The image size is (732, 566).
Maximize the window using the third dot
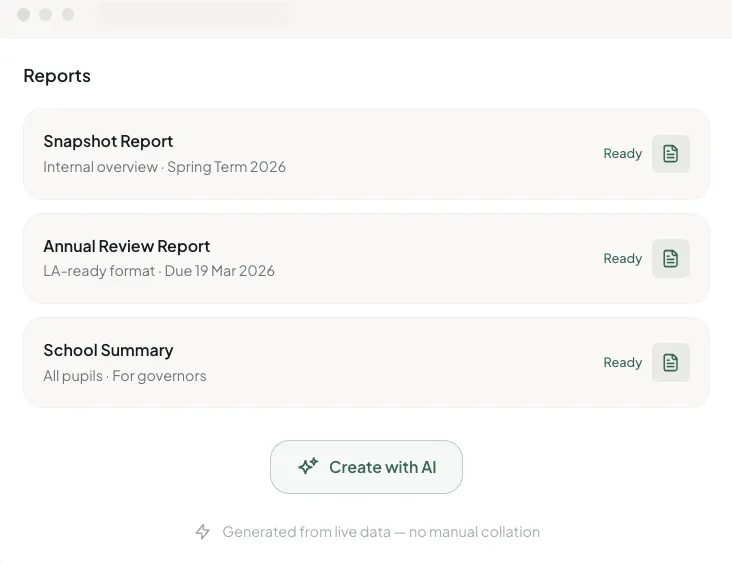point(68,15)
